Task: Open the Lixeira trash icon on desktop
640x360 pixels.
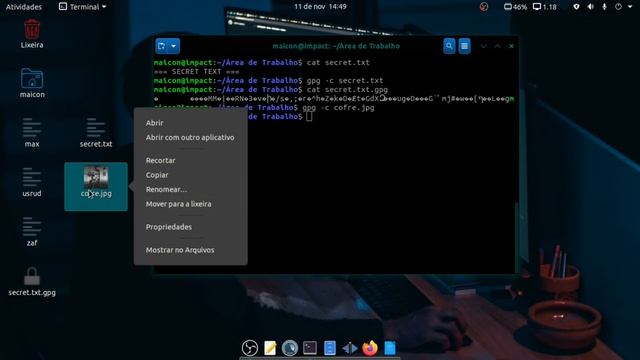Action: [32, 29]
